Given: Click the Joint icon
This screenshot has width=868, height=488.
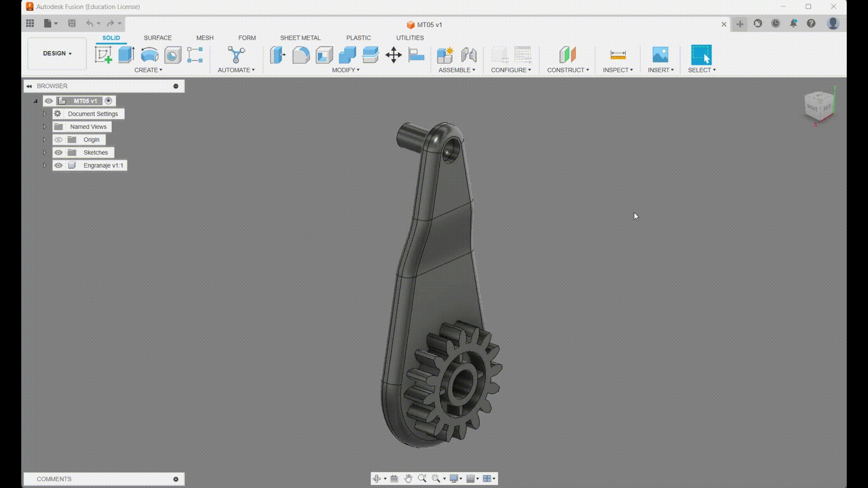Looking at the screenshot, I should point(469,55).
